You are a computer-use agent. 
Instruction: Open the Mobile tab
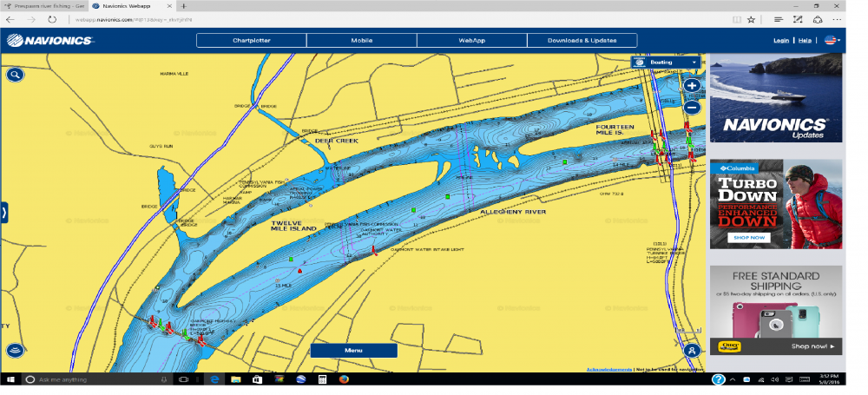361,41
